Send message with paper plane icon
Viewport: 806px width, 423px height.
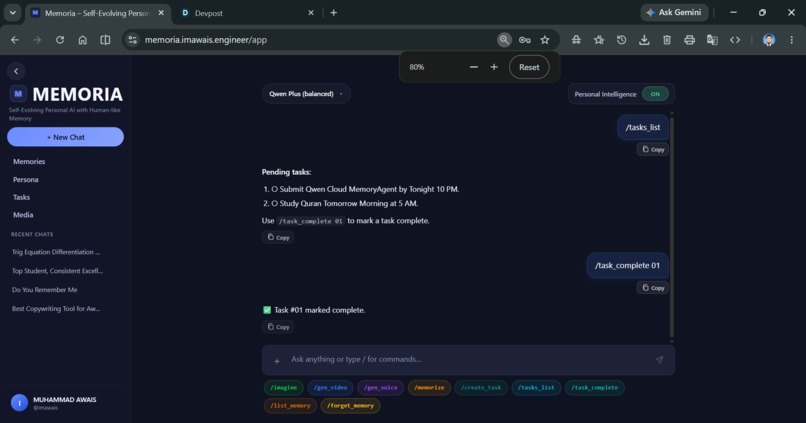(x=659, y=360)
